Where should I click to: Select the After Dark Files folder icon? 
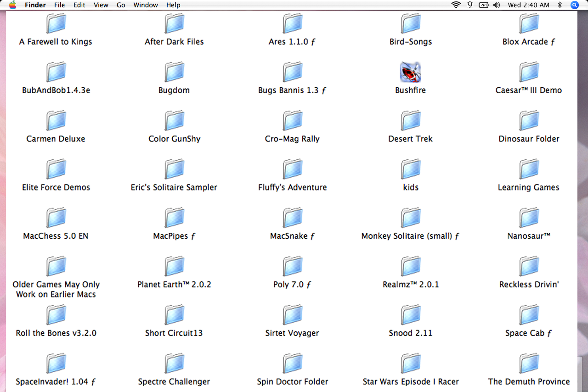[175, 23]
